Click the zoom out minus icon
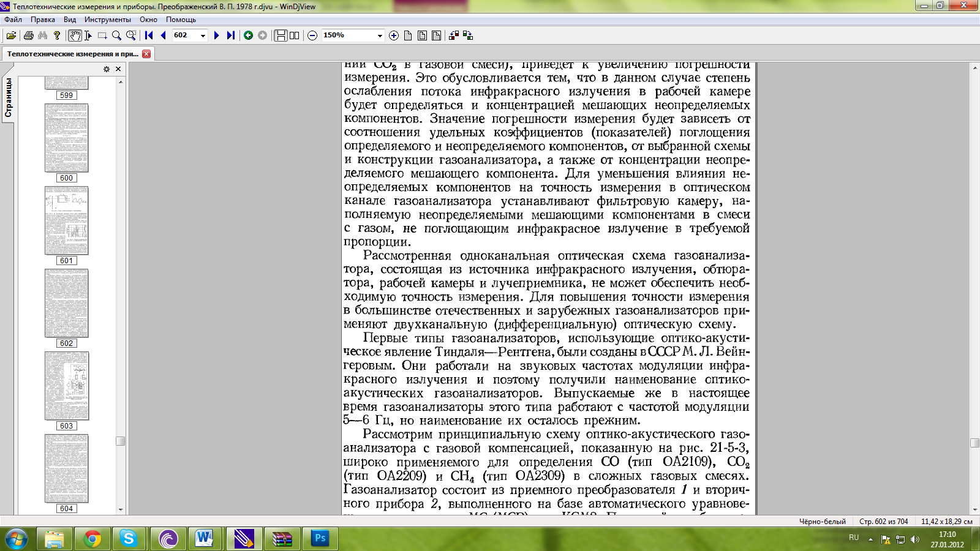 [312, 36]
